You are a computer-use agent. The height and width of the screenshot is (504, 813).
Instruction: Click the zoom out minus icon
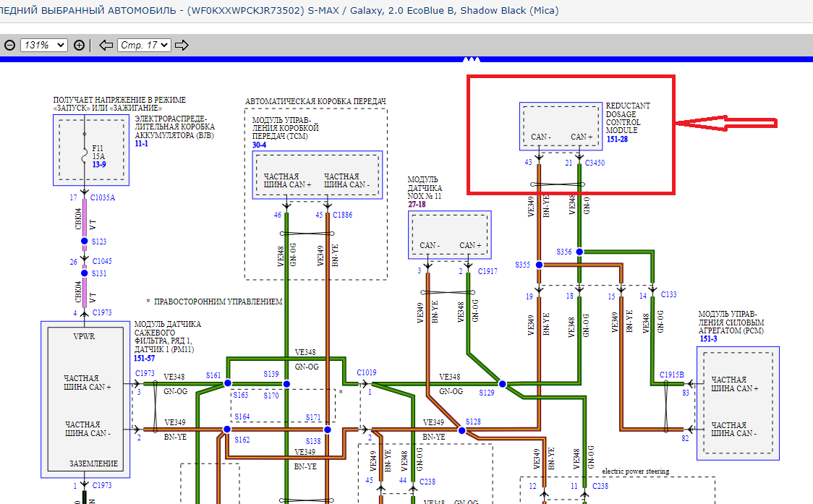click(10, 45)
